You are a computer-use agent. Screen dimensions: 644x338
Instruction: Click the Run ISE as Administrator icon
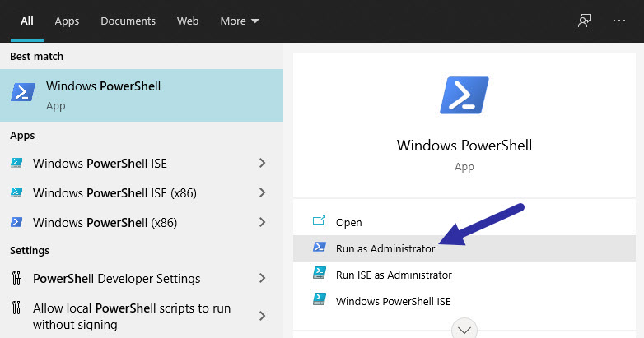tap(320, 273)
